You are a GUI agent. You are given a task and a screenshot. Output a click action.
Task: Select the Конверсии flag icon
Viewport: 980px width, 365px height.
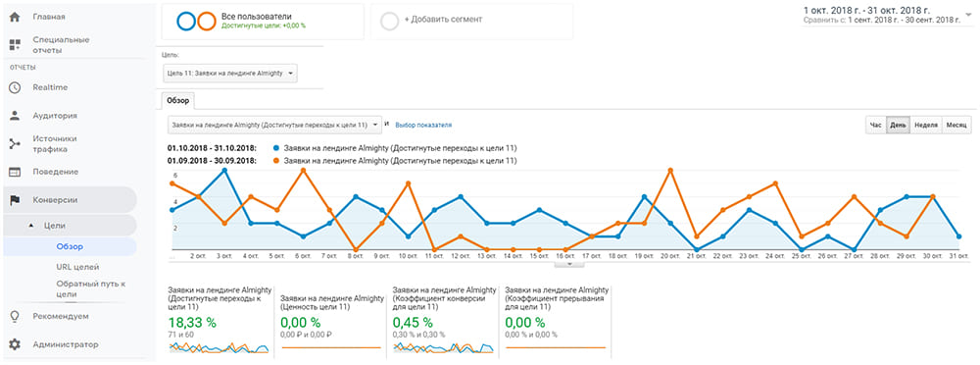coord(15,200)
